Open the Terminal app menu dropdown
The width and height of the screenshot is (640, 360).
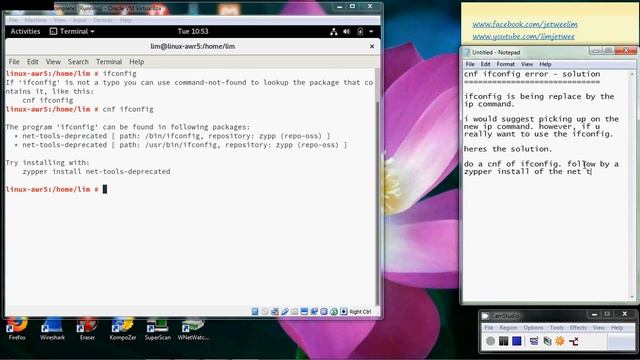(72, 31)
